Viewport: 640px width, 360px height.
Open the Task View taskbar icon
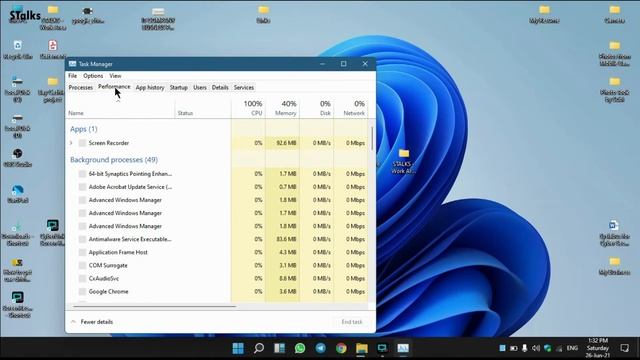pyautogui.click(x=280, y=348)
